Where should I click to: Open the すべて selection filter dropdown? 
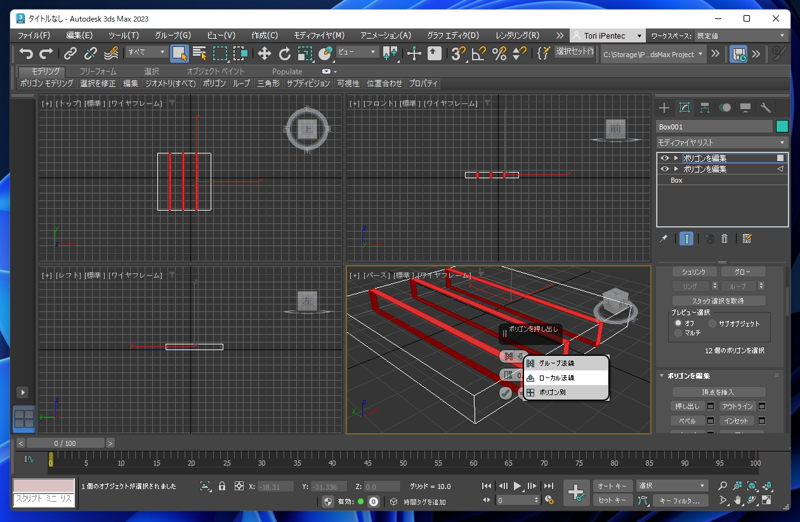[146, 52]
